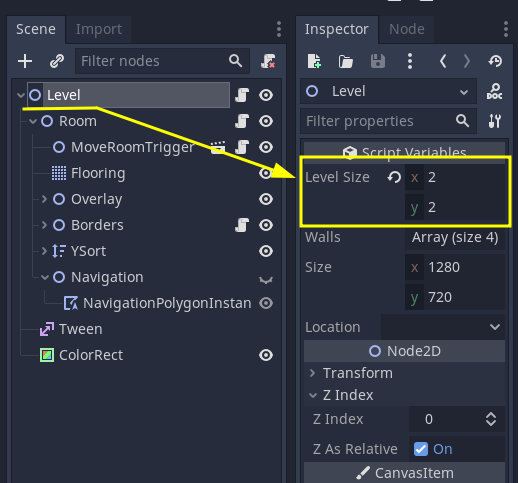This screenshot has height=483, width=518.
Task: Switch to the Import tab
Action: point(99,29)
